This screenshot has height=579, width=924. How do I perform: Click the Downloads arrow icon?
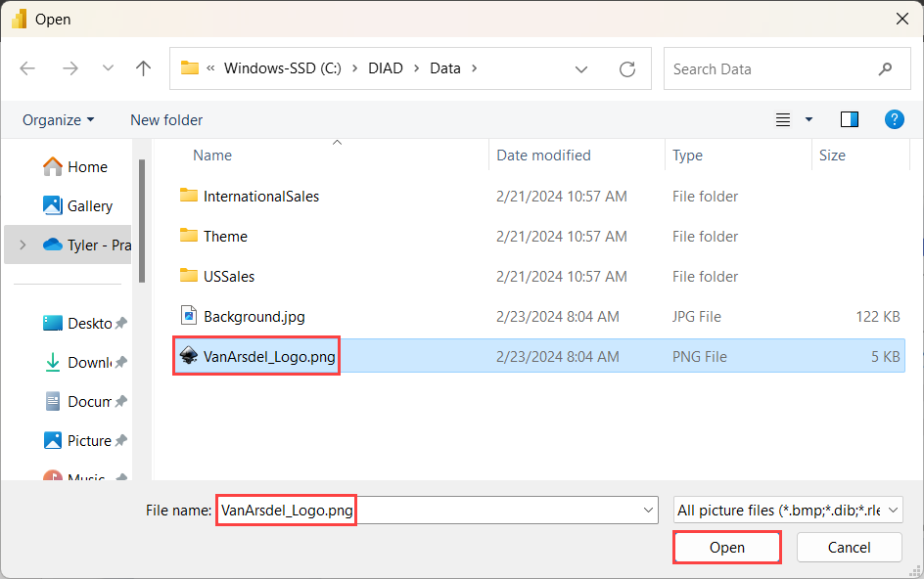pos(53,362)
